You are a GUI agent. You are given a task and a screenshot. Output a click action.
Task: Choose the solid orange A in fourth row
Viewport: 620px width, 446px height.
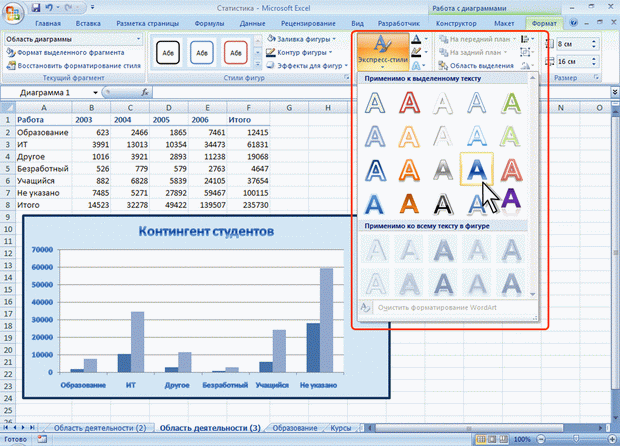click(409, 204)
